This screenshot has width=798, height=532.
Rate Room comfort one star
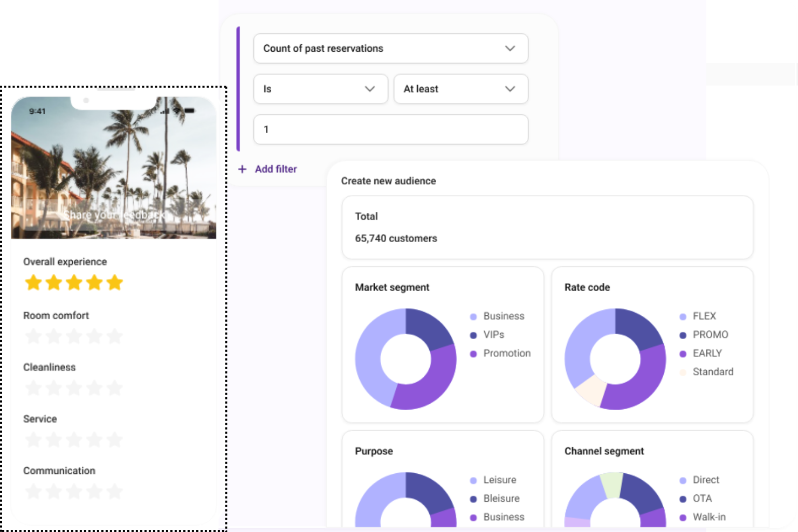coord(33,336)
